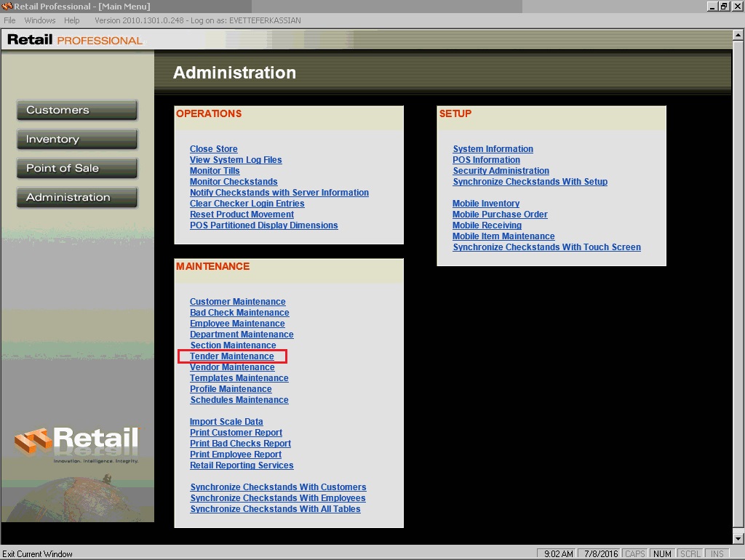Open Security Administration link
745x560 pixels.
(501, 171)
